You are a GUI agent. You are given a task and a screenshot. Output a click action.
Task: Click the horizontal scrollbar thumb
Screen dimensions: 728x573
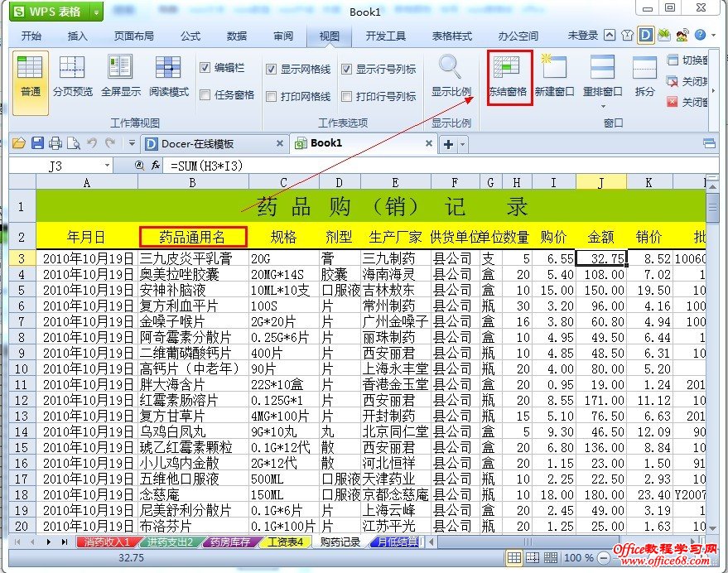[x=528, y=542]
